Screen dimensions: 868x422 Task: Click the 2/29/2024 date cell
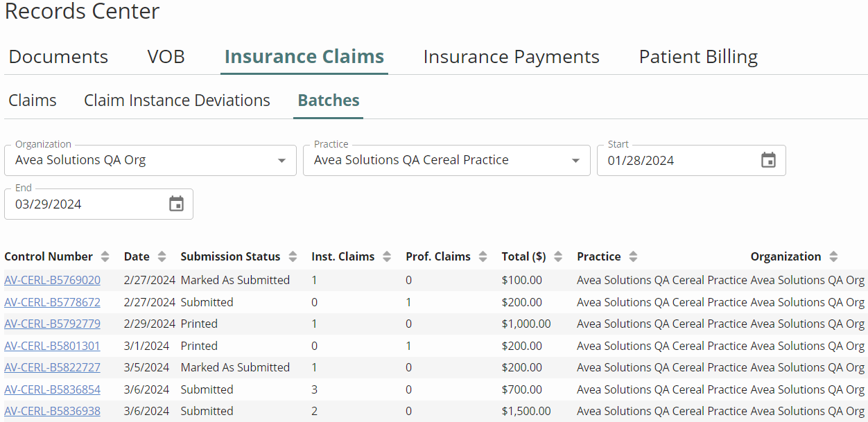[150, 324]
